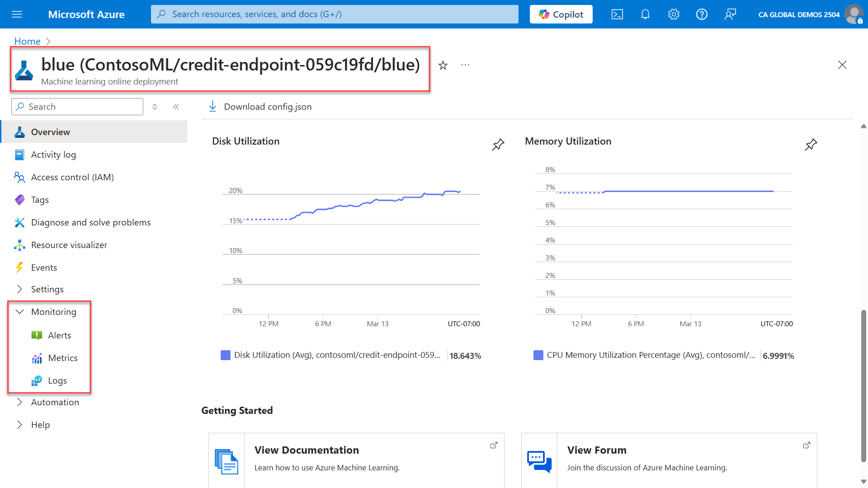Select Diagnose and solve problems
This screenshot has height=488, width=868.
click(91, 222)
